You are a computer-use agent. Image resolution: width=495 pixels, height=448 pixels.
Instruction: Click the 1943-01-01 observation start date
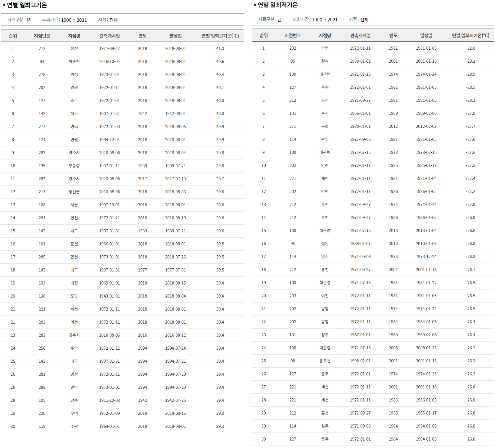110,296
